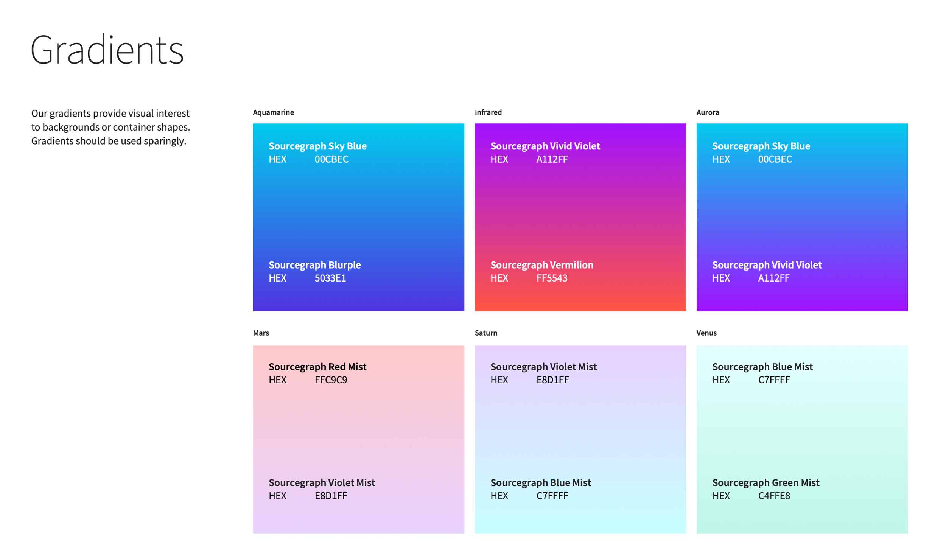Click the Infrared gradient swatch

[580, 212]
